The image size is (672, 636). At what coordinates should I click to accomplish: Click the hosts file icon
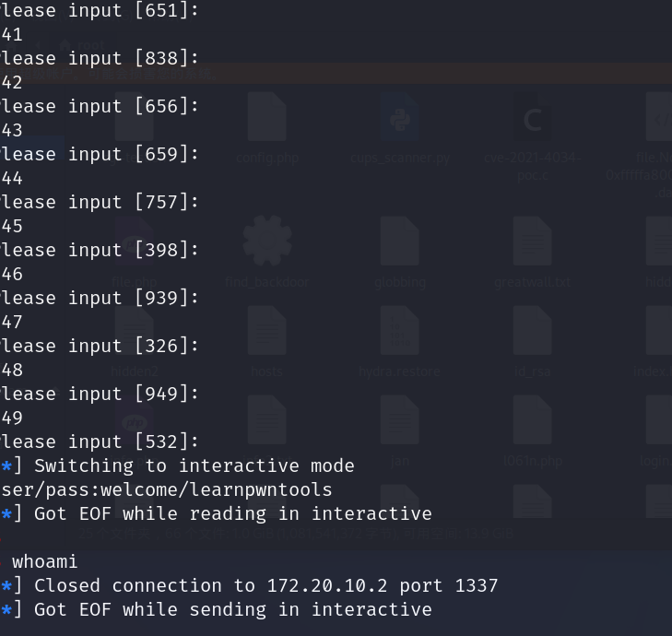pos(266,331)
